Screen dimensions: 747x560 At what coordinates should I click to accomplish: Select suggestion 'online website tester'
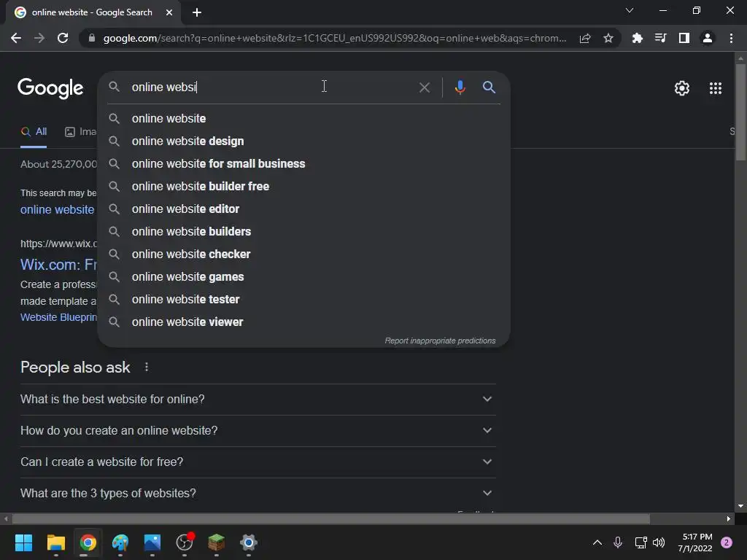304,300
